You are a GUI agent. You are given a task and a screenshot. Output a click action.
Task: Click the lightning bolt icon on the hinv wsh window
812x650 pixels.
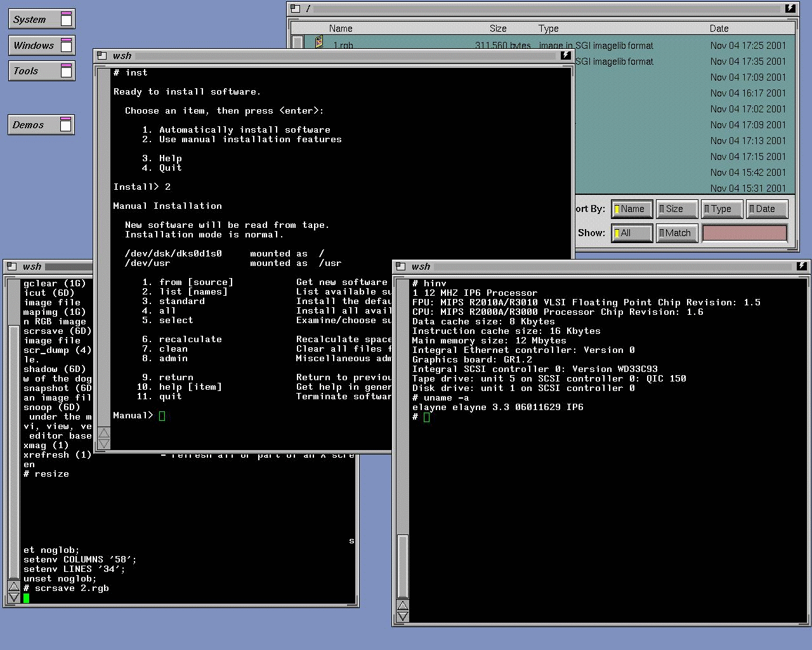click(802, 266)
